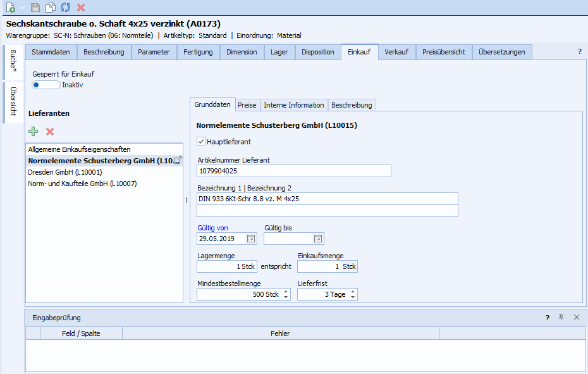This screenshot has width=588, height=374.
Task: Click the save disk icon
Action: tap(35, 8)
